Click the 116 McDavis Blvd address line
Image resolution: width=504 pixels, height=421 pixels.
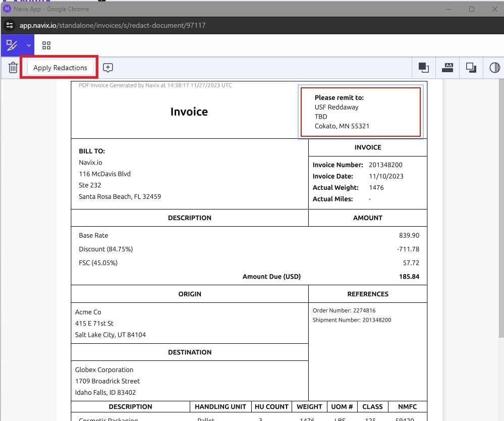[104, 174]
